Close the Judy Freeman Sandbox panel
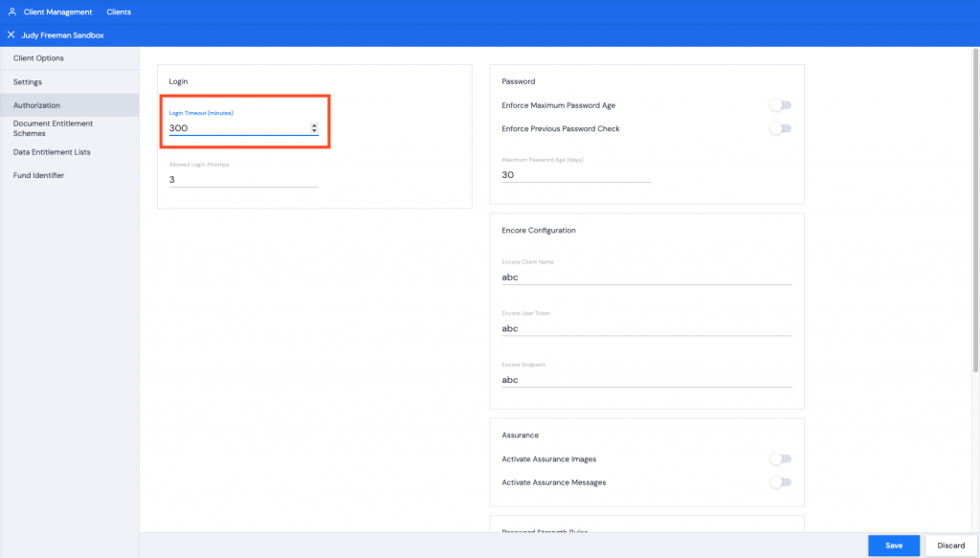980x558 pixels. pos(11,35)
